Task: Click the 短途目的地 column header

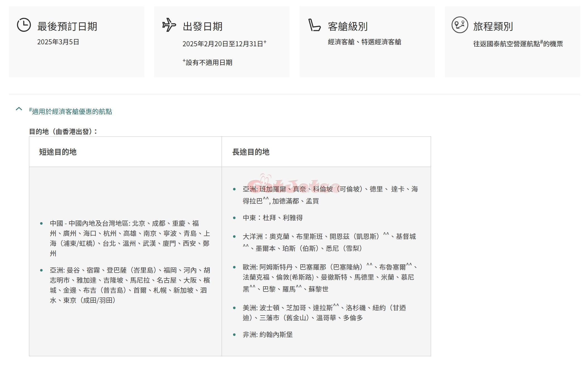Action: tap(58, 152)
